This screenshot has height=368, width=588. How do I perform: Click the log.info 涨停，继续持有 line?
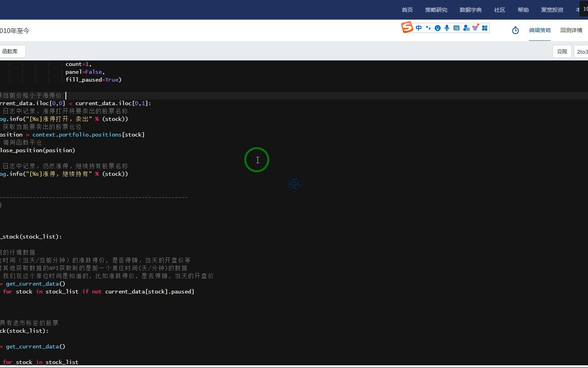coord(64,174)
